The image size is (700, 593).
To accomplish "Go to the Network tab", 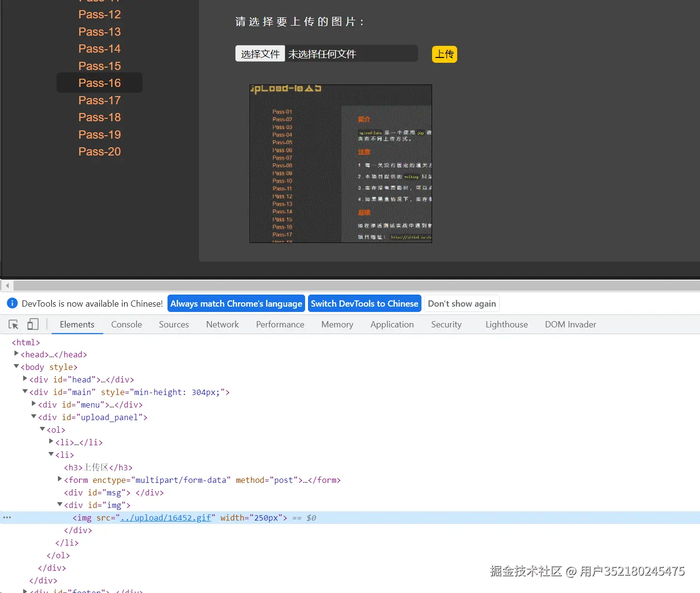I will point(223,325).
